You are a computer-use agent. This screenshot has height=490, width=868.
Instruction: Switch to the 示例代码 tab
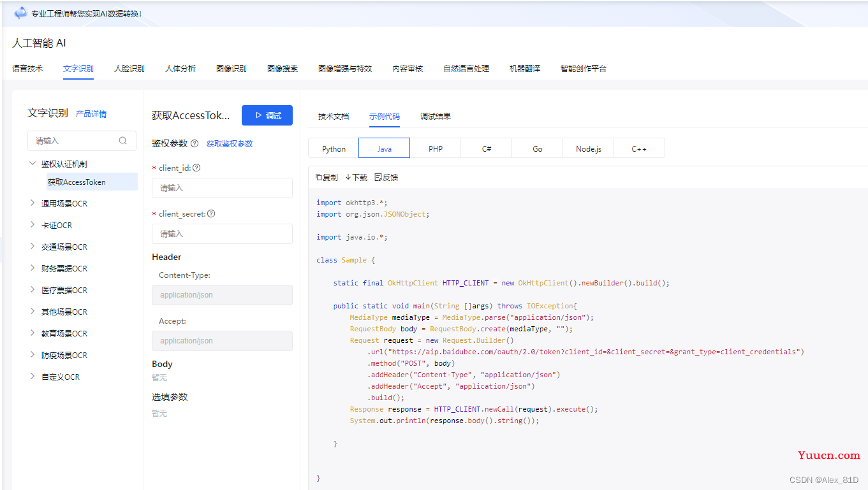pos(385,116)
